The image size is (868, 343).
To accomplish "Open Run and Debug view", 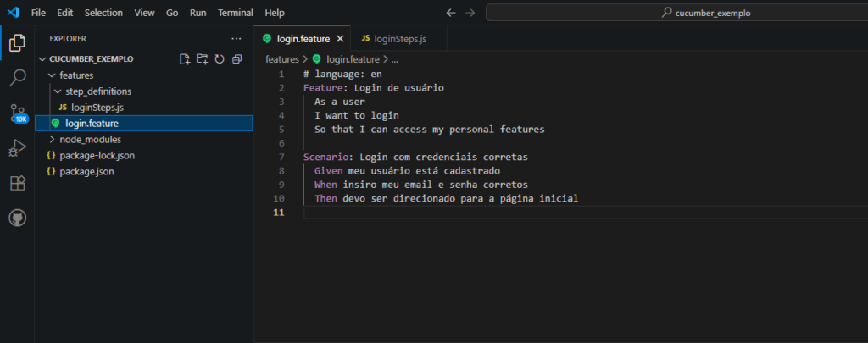I will point(17,148).
